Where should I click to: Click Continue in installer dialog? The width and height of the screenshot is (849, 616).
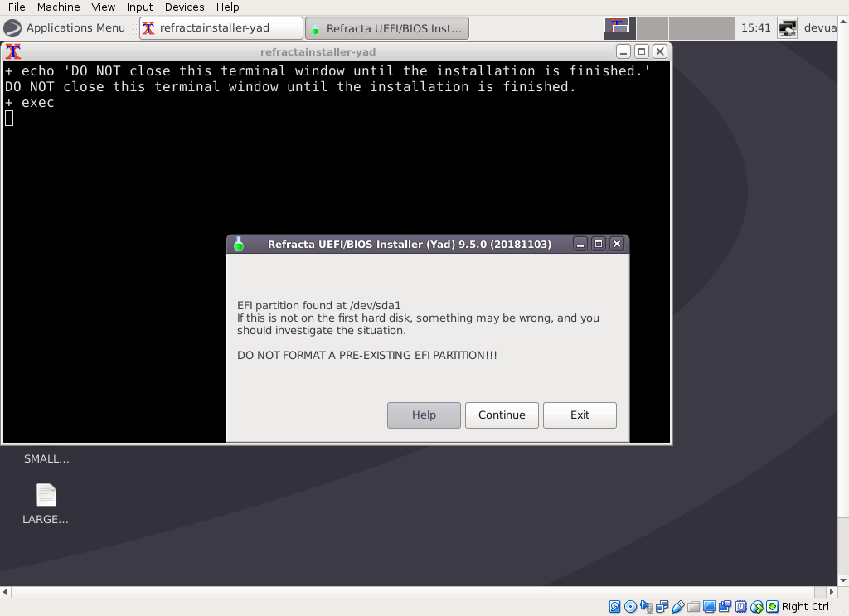click(x=502, y=415)
